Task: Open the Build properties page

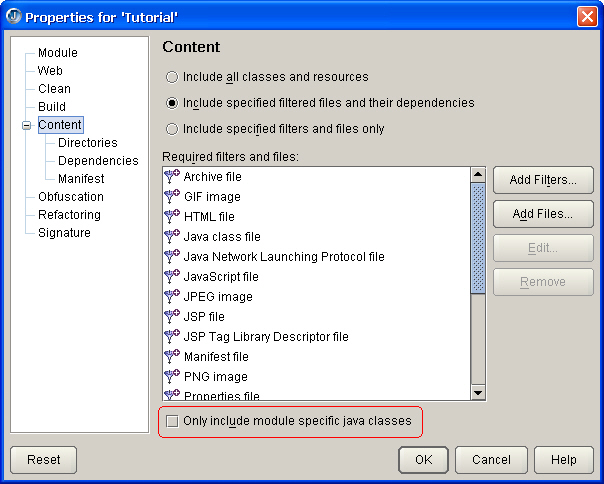Action: point(52,106)
